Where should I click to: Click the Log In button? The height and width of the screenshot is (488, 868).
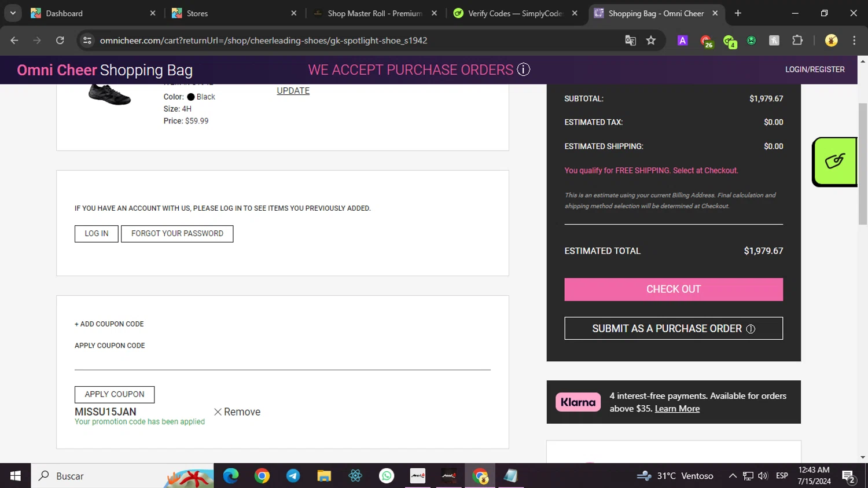click(96, 233)
